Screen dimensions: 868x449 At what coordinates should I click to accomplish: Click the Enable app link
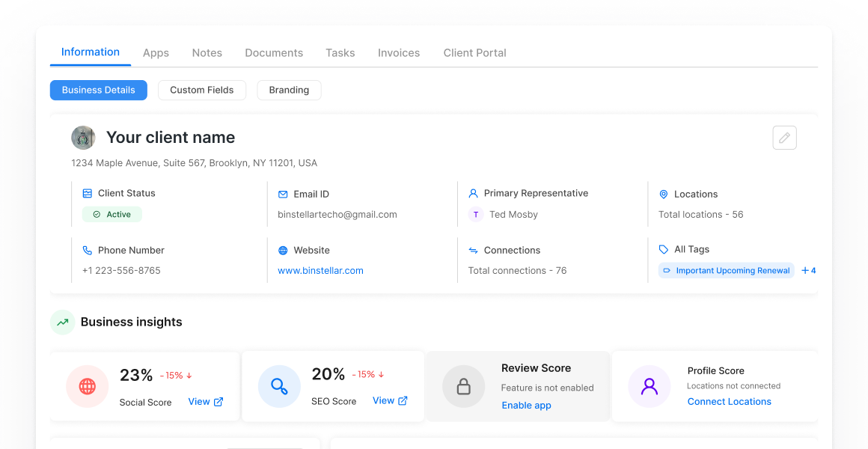coord(527,406)
